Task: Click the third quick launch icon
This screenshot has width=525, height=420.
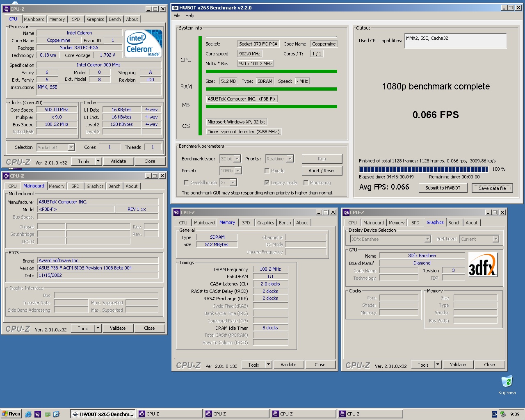Action: click(x=47, y=414)
